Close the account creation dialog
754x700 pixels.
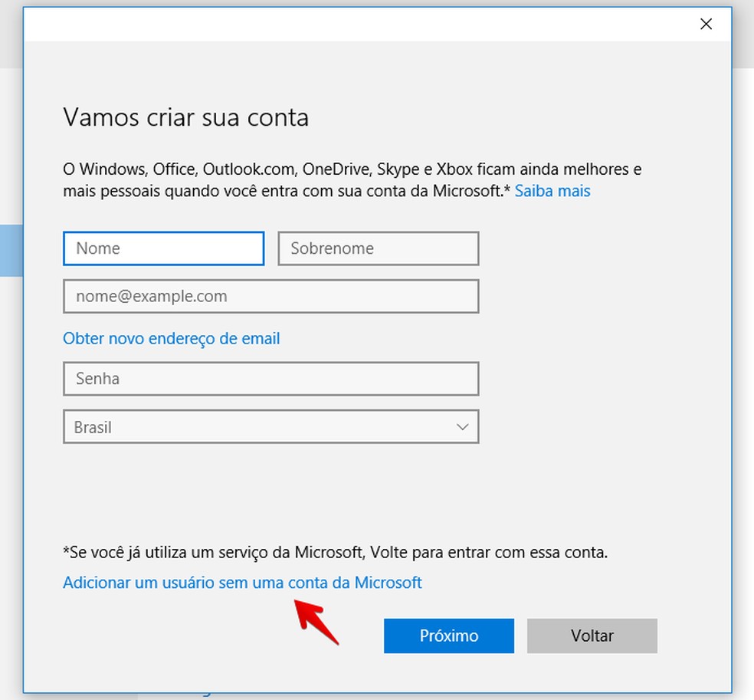(x=706, y=24)
